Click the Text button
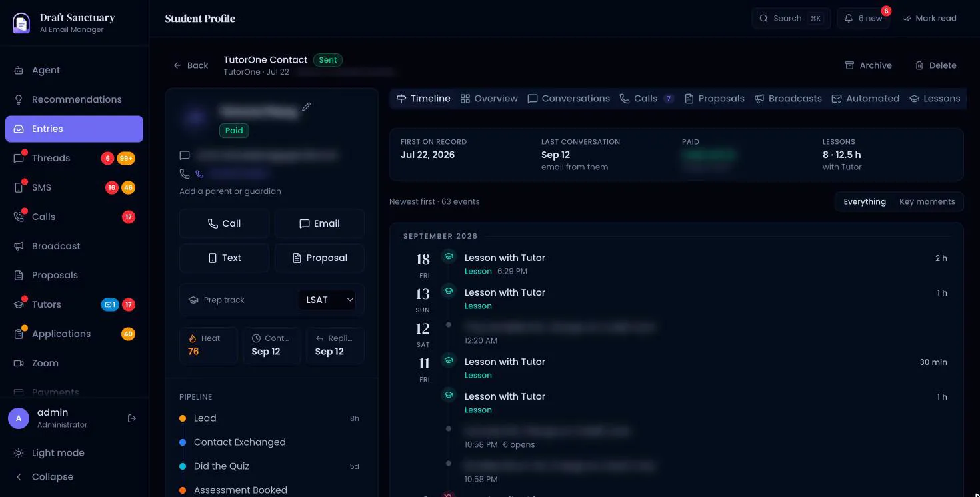This screenshot has height=497, width=980. click(224, 258)
